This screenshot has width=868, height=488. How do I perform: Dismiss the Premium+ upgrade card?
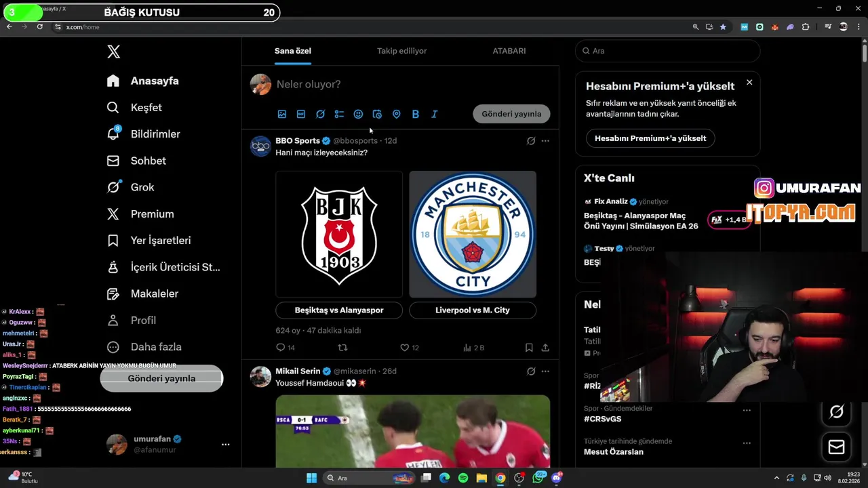(x=749, y=82)
